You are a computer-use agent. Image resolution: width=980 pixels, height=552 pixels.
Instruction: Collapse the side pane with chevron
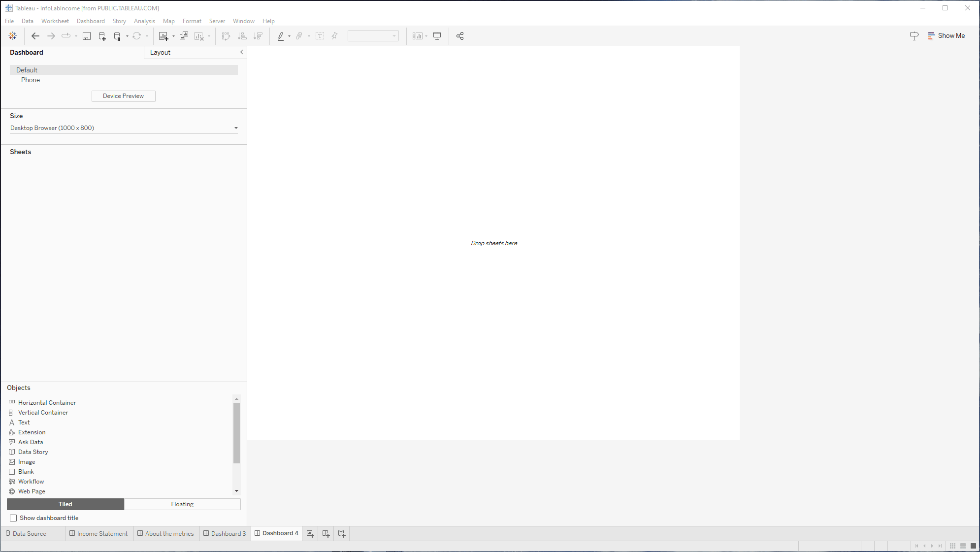coord(241,52)
